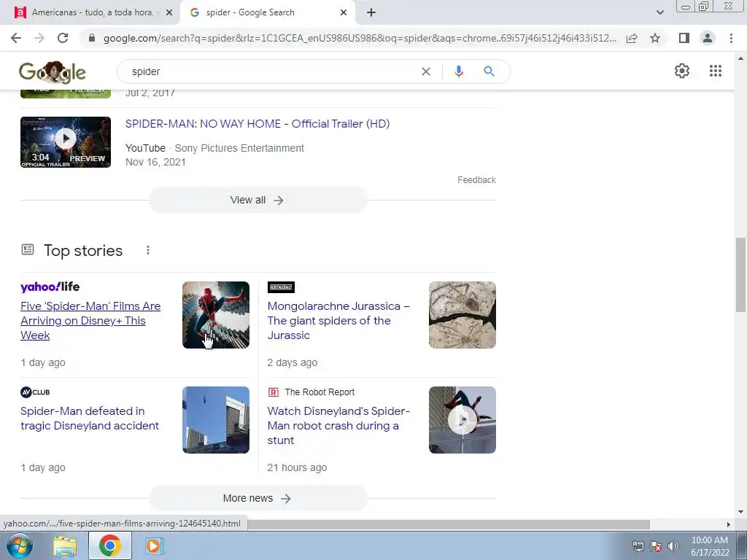Play Spider-Man No Way Home trailer thumbnail

[66, 142]
